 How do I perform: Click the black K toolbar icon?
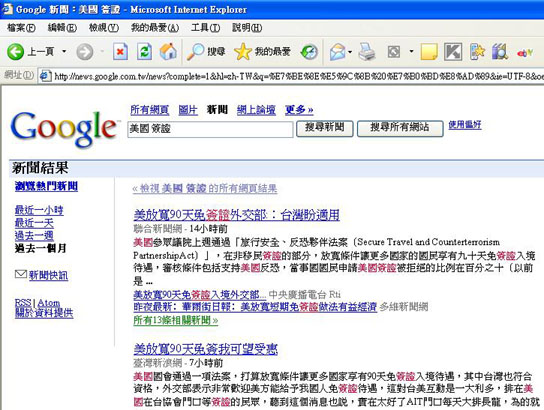(453, 52)
